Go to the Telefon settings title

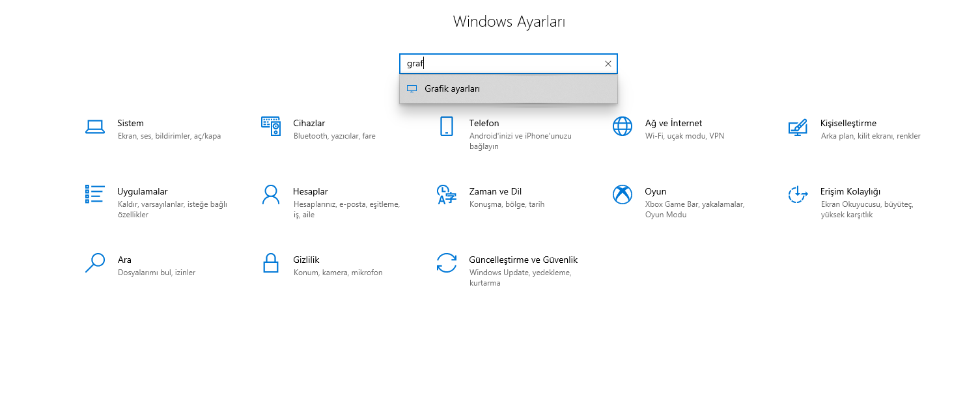point(484,123)
